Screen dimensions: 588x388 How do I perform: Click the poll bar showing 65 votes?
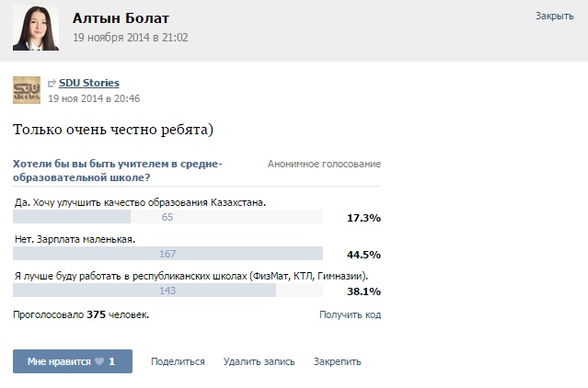(167, 217)
